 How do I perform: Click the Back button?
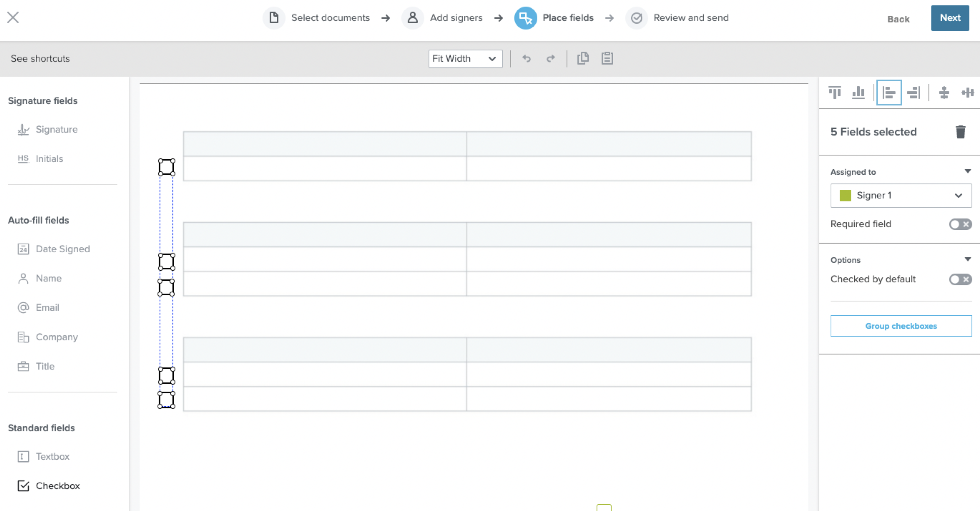[x=898, y=19]
